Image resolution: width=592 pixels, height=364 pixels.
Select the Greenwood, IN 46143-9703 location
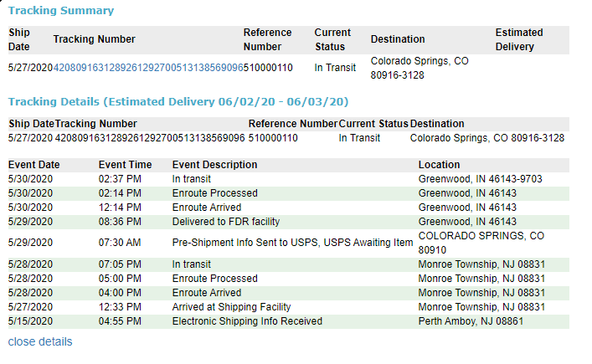click(x=480, y=179)
